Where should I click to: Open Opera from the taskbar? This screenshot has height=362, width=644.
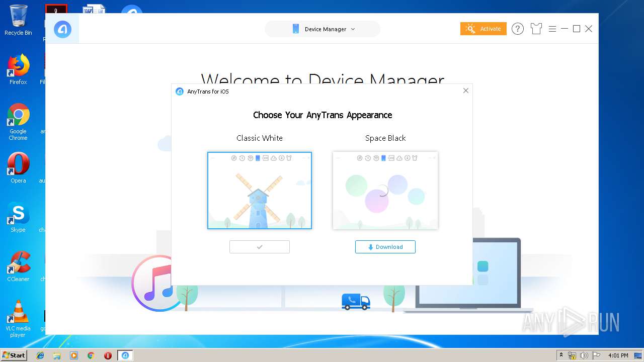coord(108,355)
